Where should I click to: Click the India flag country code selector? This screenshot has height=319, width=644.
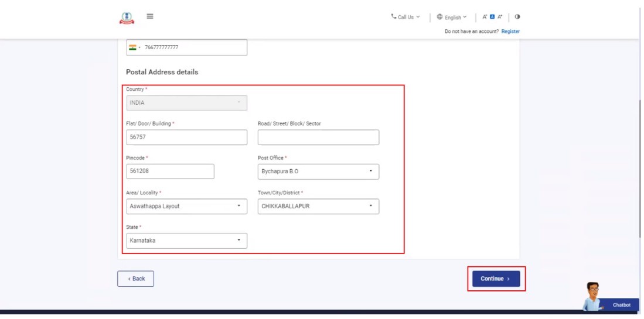click(x=134, y=47)
